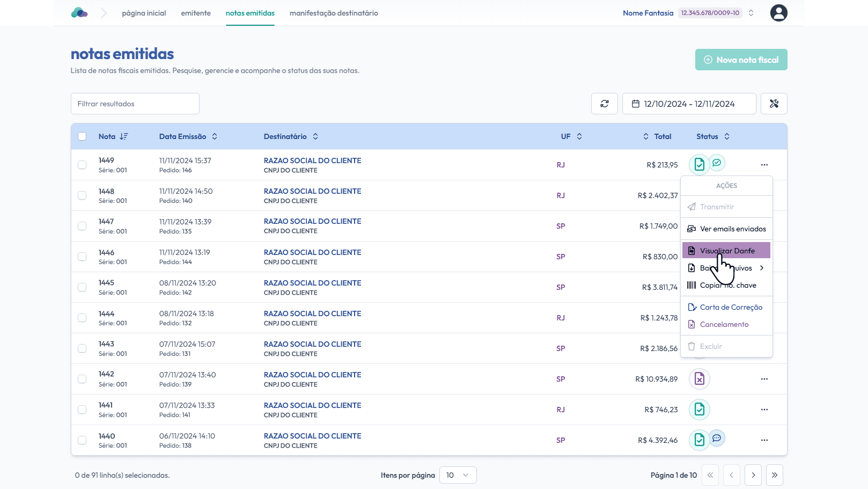Check the checkbox for note 1448
This screenshot has height=489, width=868.
[82, 195]
